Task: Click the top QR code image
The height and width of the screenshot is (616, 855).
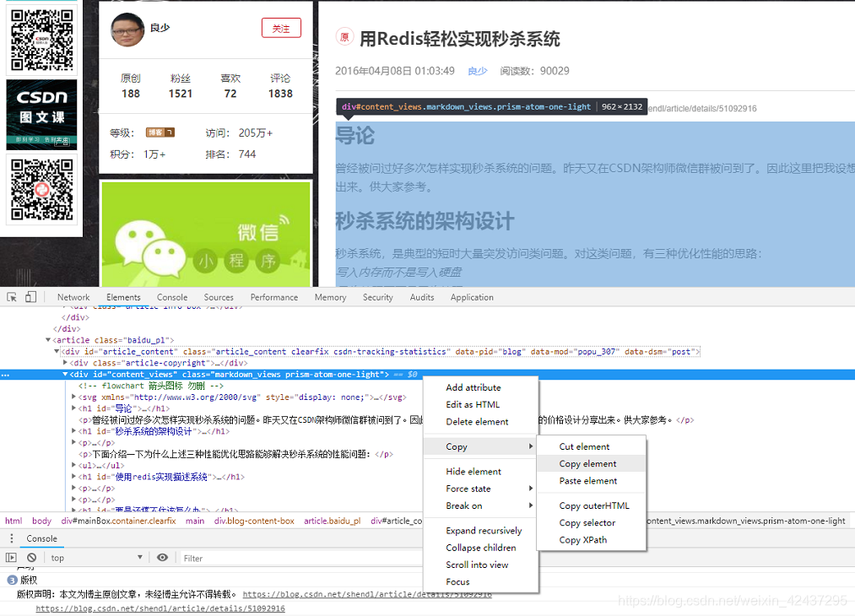Action: (x=42, y=41)
